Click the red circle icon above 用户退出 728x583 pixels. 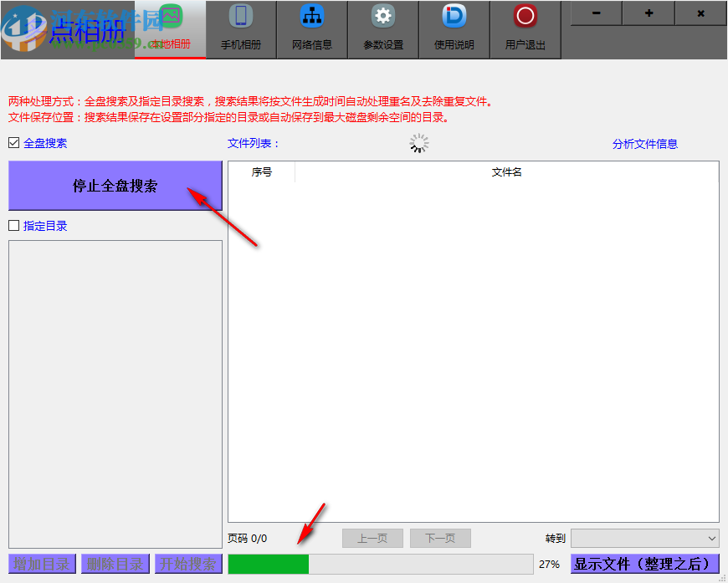pyautogui.click(x=525, y=16)
